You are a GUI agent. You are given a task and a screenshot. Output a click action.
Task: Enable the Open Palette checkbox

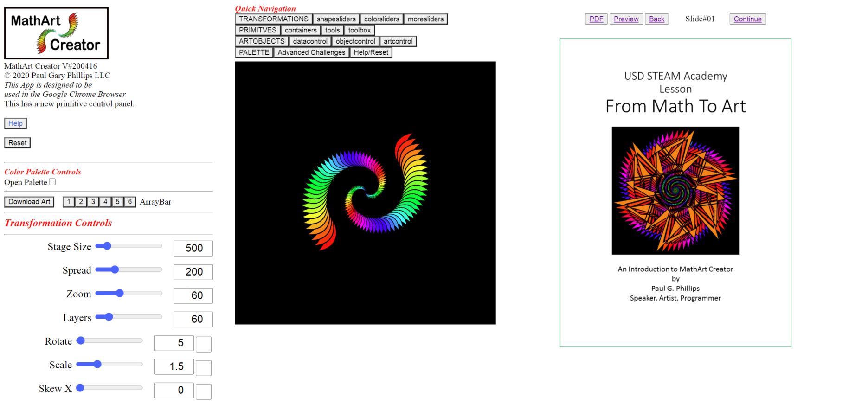pyautogui.click(x=52, y=182)
